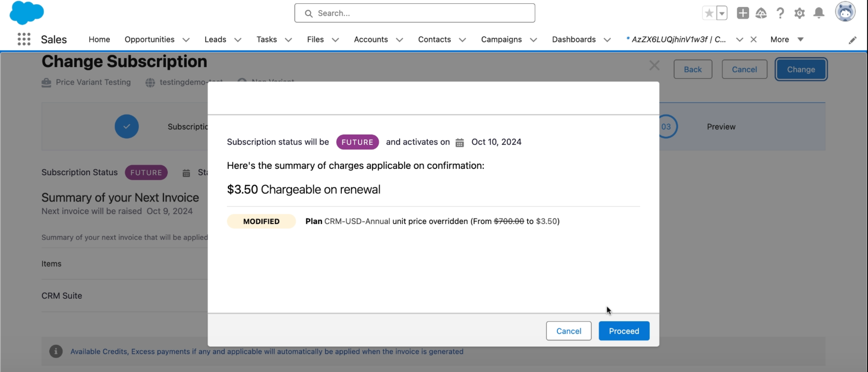Open the App Launcher grid icon
Screen dimensions: 868x372
point(24,39)
